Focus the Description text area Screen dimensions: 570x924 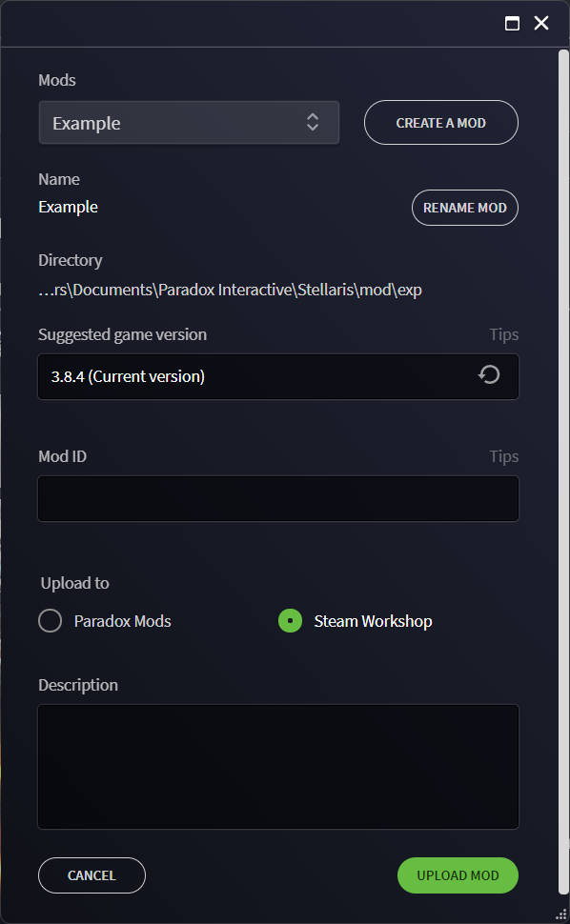click(278, 767)
